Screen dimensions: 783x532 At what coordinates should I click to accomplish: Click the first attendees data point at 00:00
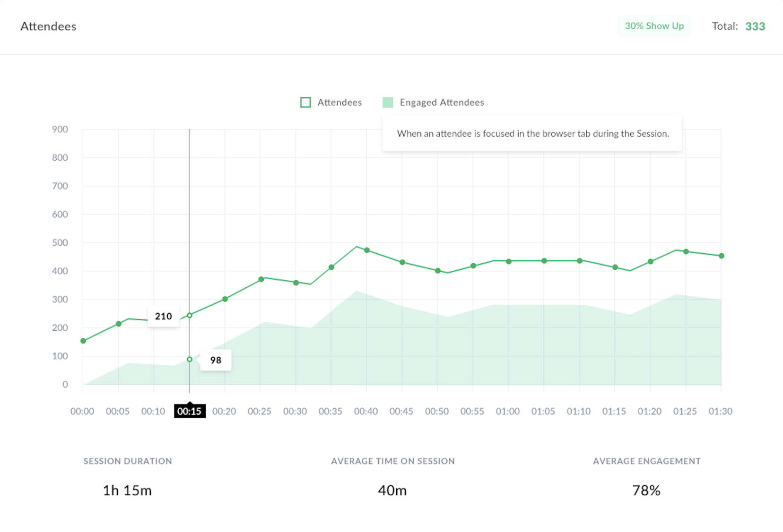point(83,341)
